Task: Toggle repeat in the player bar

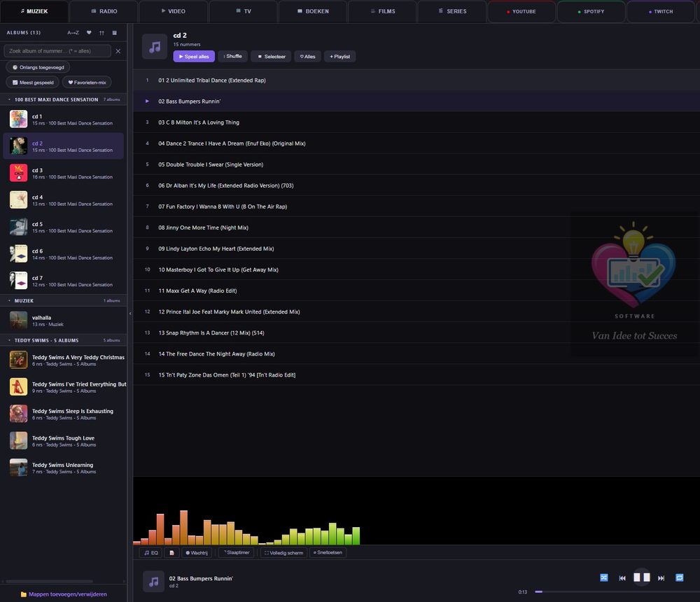Action: [x=680, y=578]
